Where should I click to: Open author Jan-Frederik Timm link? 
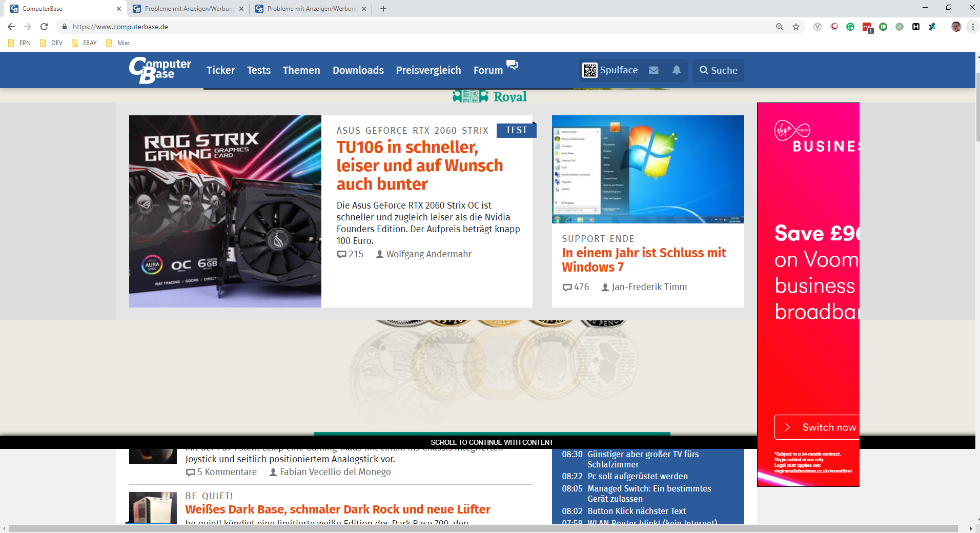click(x=644, y=287)
